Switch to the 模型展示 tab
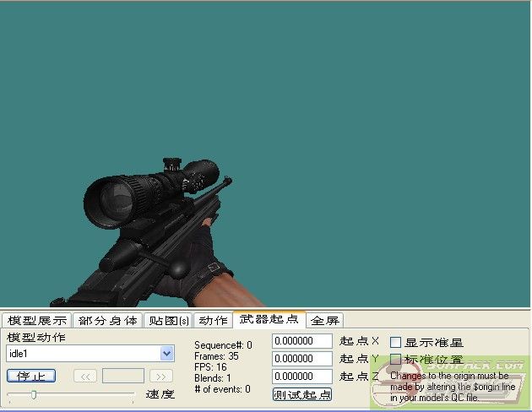Screen dimensions: 532x412 coord(37,321)
